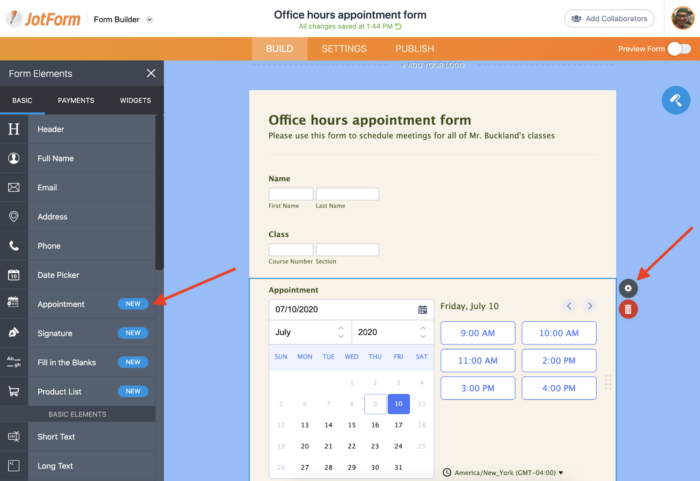Go to next day with right chevron

pyautogui.click(x=589, y=306)
